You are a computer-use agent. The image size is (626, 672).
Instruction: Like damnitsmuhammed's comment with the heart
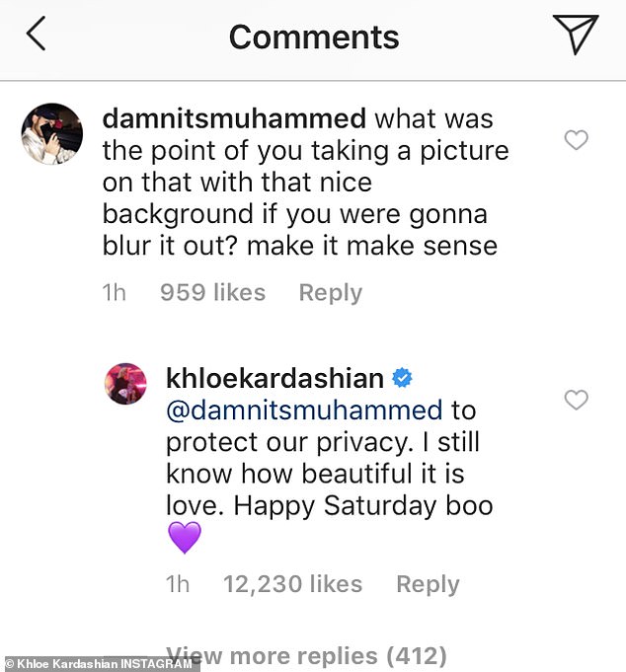point(576,140)
